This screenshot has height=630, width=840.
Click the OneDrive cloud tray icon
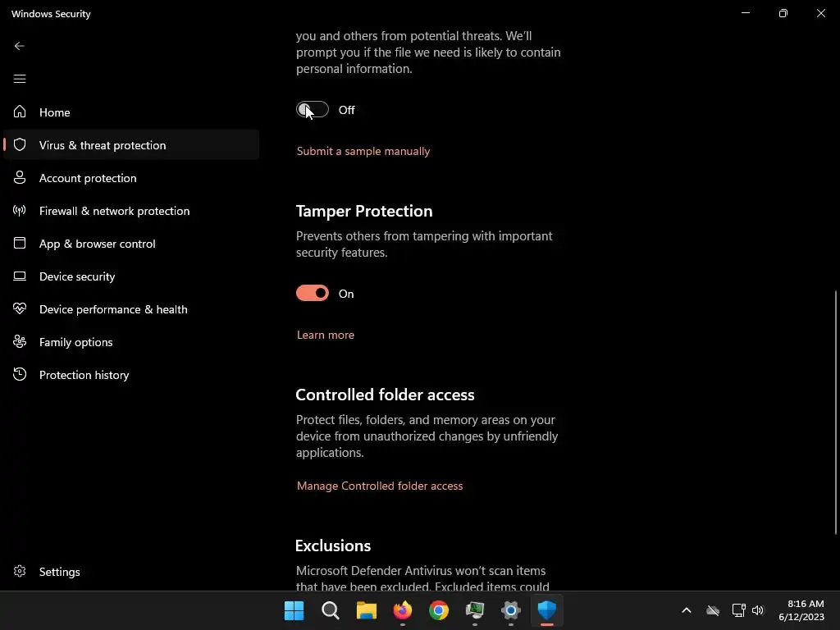[x=713, y=610]
